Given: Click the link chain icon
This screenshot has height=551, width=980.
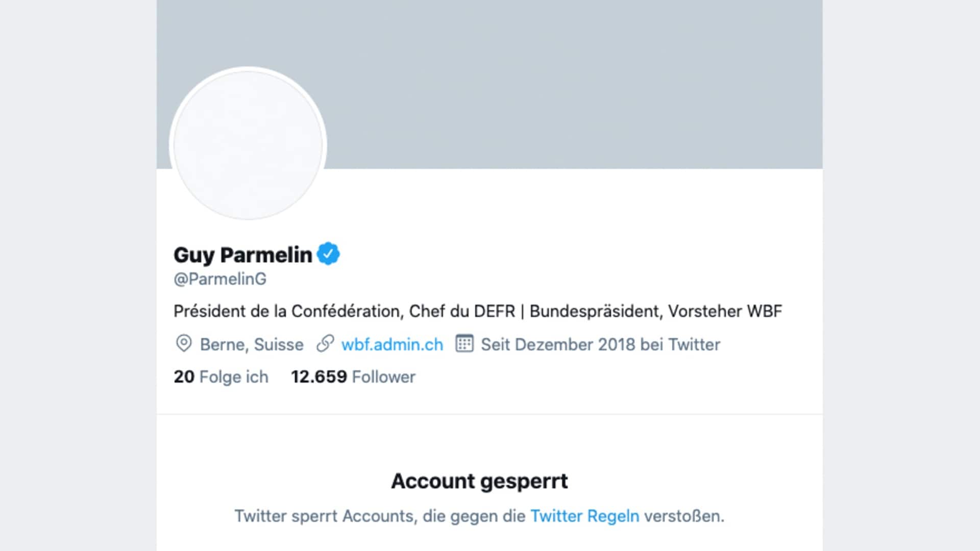Looking at the screenshot, I should (x=325, y=344).
